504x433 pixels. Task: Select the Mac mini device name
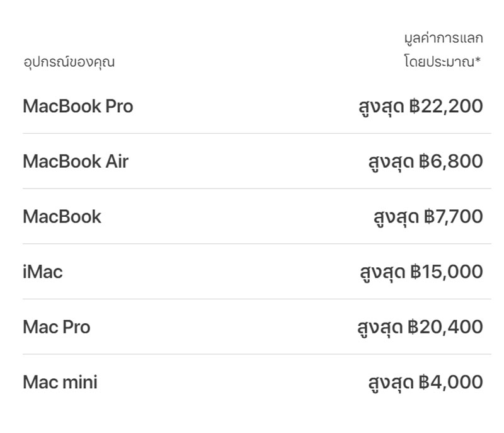coord(60,383)
